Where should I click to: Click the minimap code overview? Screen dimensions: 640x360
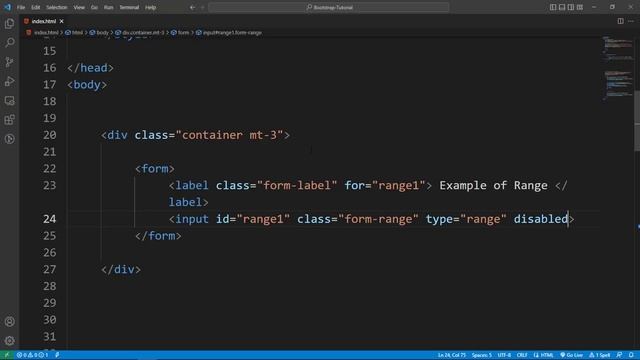pos(618,69)
